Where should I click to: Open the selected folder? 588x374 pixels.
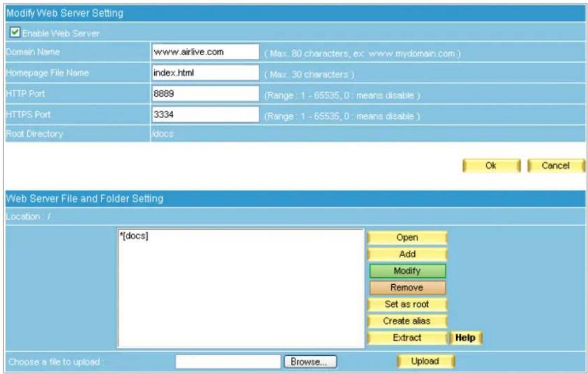coord(407,237)
